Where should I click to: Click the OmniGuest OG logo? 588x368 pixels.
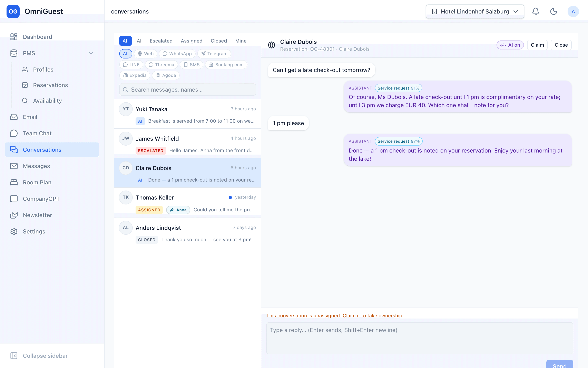click(x=13, y=11)
